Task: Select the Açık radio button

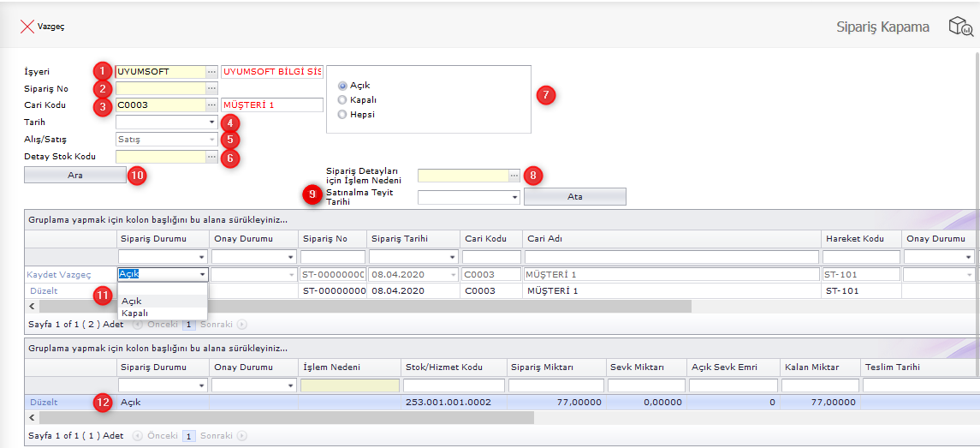Action: point(343,86)
